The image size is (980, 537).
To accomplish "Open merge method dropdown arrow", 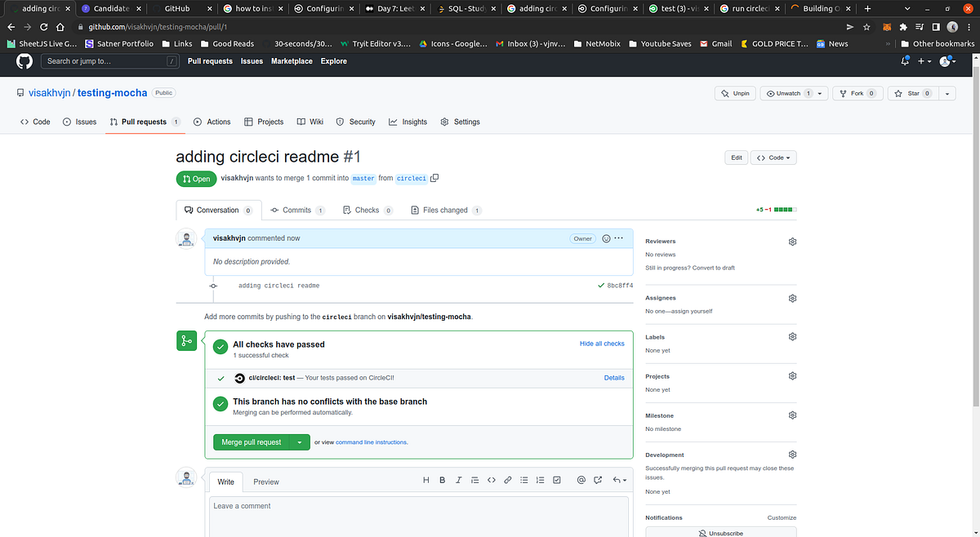I will click(x=300, y=442).
